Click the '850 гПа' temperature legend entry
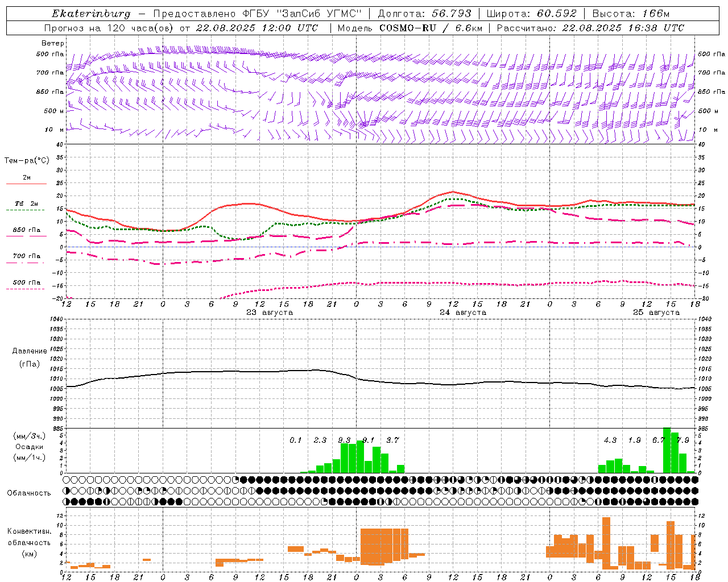728x582 pixels. 27,230
